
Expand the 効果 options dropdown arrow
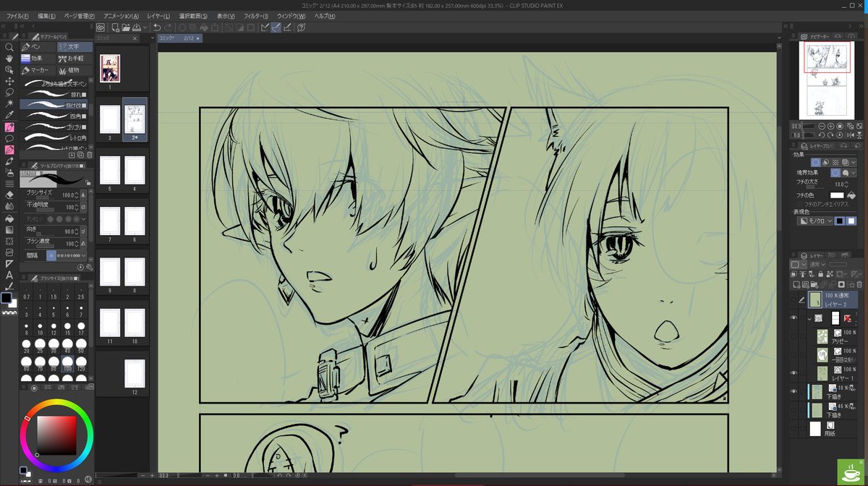[855, 163]
